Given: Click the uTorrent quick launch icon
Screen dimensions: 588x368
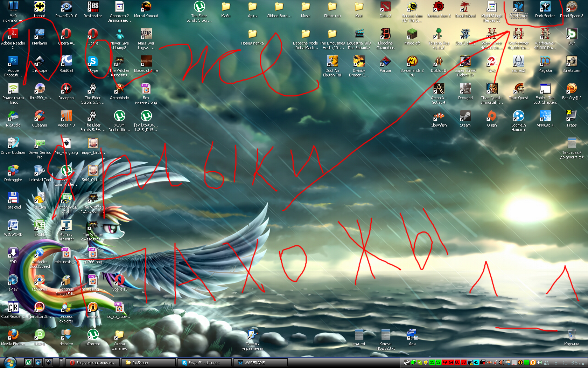Looking at the screenshot, I should (28, 362).
